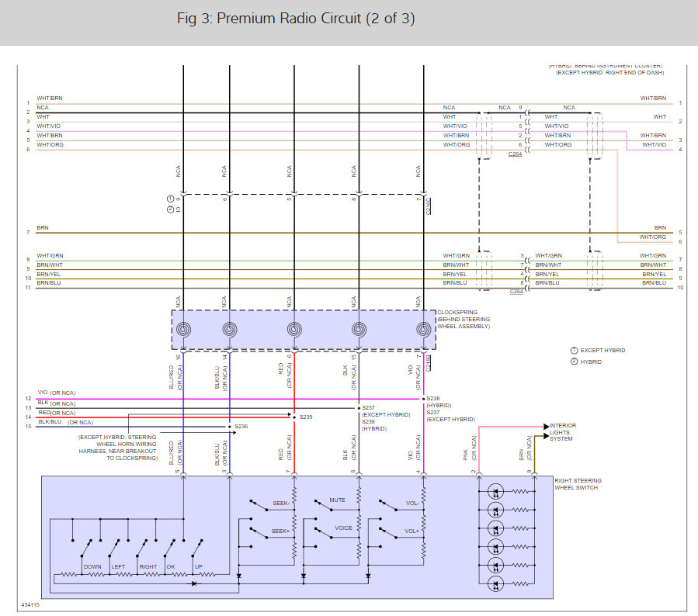Viewport: 698px width, 616px height.
Task: Click the Right Steering Wheel Switch label
Action: click(x=578, y=484)
